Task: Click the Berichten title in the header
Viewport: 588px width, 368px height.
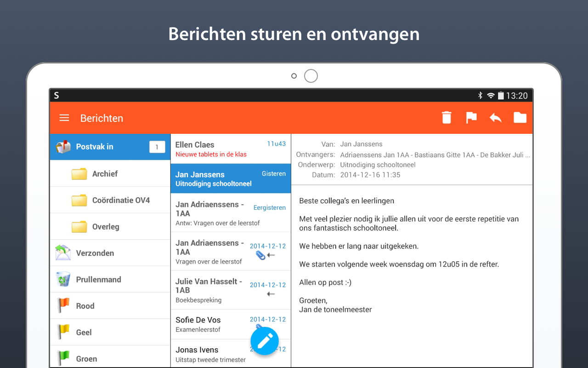Action: pyautogui.click(x=102, y=118)
